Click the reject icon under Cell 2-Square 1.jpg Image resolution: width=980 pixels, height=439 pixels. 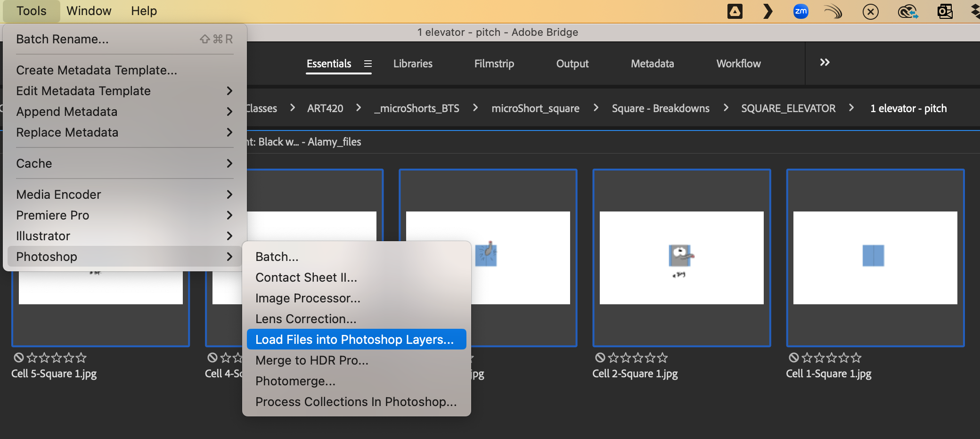(x=600, y=358)
